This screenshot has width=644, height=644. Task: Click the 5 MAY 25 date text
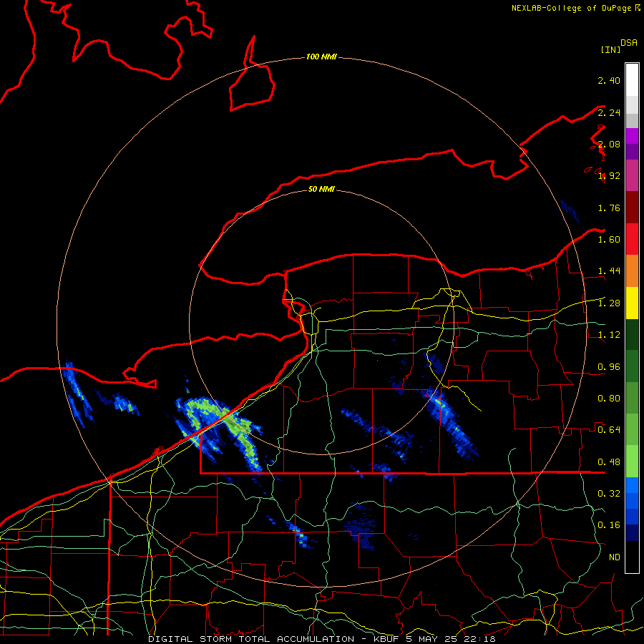[x=431, y=639]
